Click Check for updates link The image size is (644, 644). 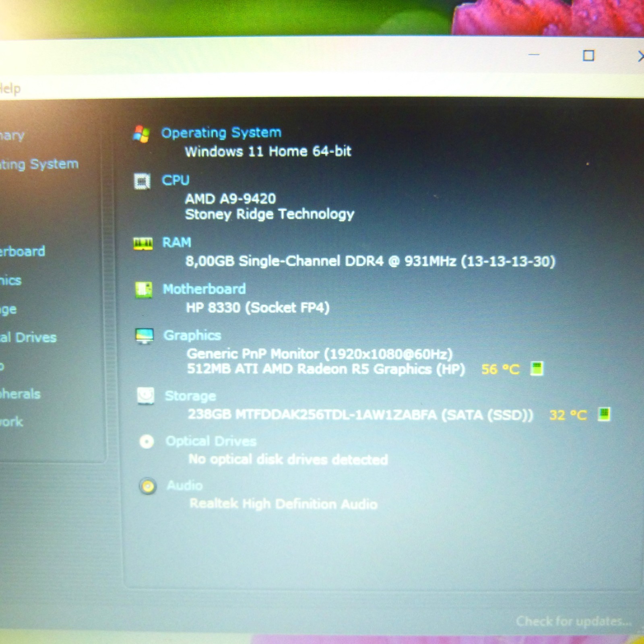[574, 621]
